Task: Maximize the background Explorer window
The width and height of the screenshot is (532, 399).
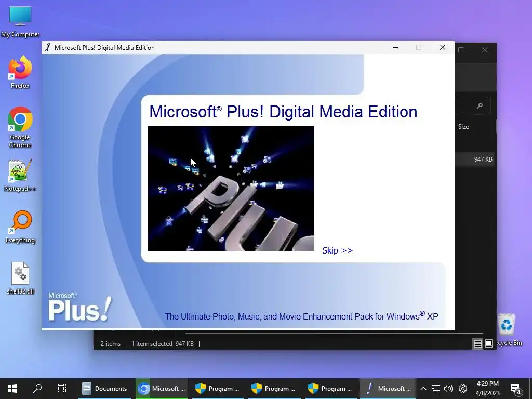Action: pyautogui.click(x=461, y=50)
